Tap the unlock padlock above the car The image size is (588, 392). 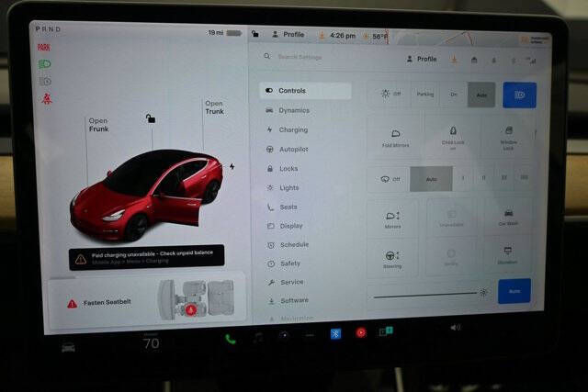point(151,118)
